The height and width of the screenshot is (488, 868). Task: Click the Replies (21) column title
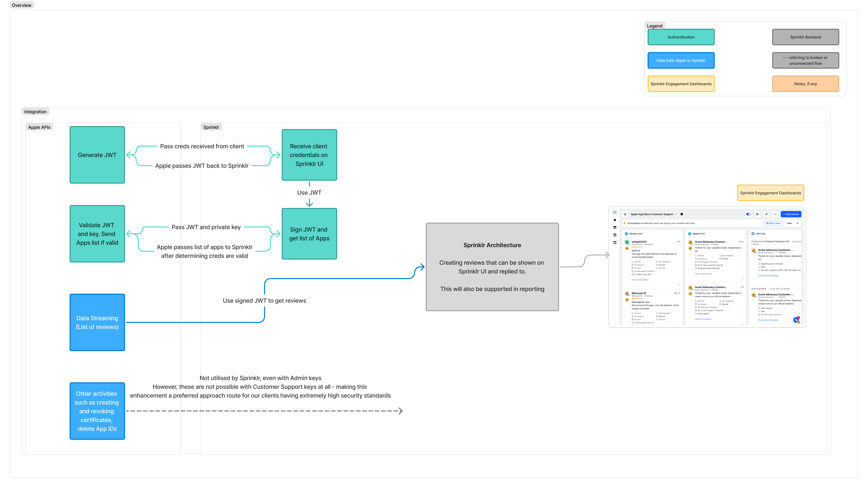pyautogui.click(x=699, y=234)
